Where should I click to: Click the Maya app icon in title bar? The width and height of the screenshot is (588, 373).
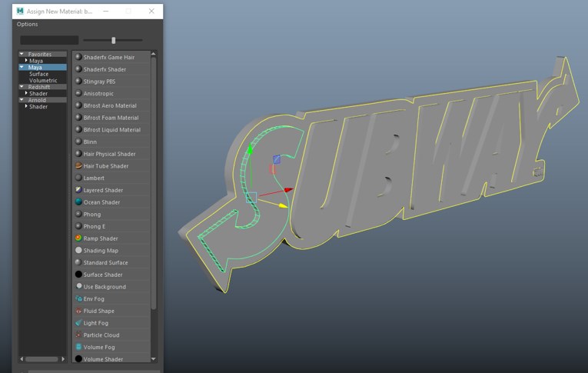[x=20, y=12]
